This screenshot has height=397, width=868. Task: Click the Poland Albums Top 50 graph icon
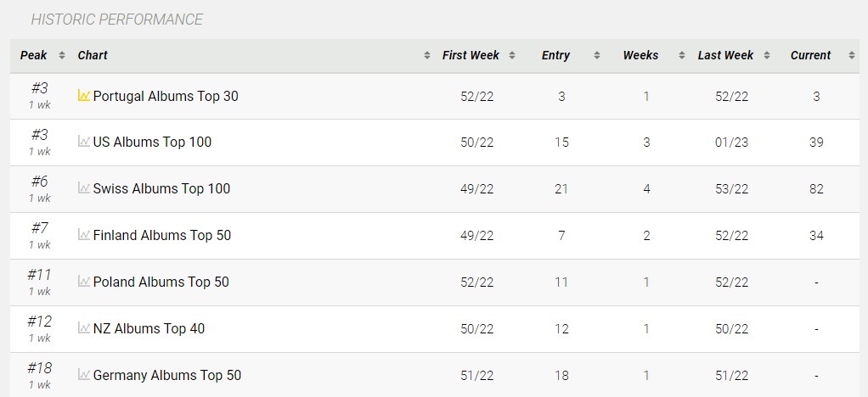pos(83,282)
